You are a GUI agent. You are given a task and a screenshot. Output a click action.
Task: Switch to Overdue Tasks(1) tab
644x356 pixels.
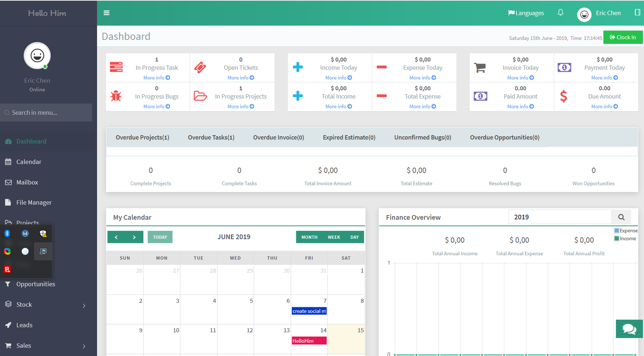click(211, 138)
